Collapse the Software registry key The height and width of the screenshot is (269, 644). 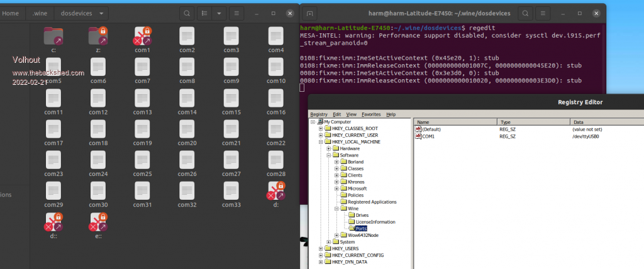tap(328, 155)
